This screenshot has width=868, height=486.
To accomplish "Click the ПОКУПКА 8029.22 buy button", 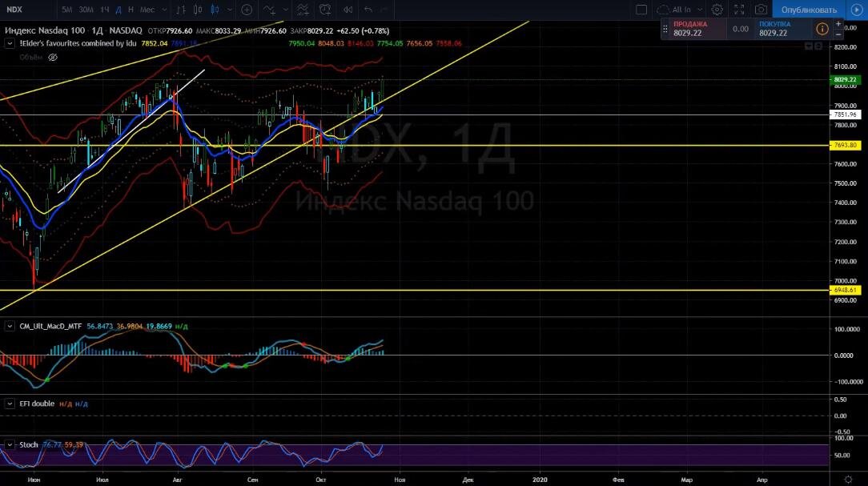I will point(785,29).
